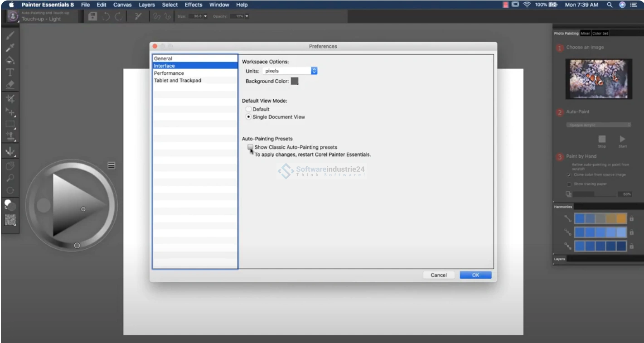Cancel the Preferences dialog
This screenshot has height=343, width=644.
tap(438, 275)
